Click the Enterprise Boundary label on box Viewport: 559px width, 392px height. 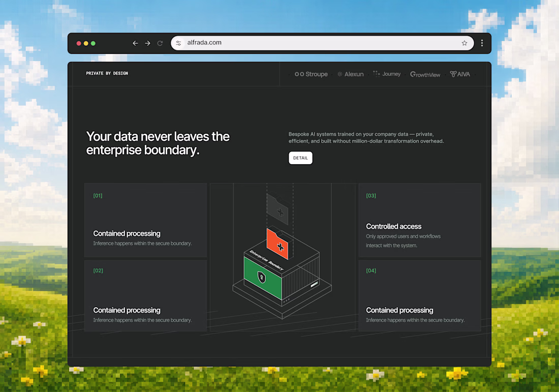(x=267, y=260)
